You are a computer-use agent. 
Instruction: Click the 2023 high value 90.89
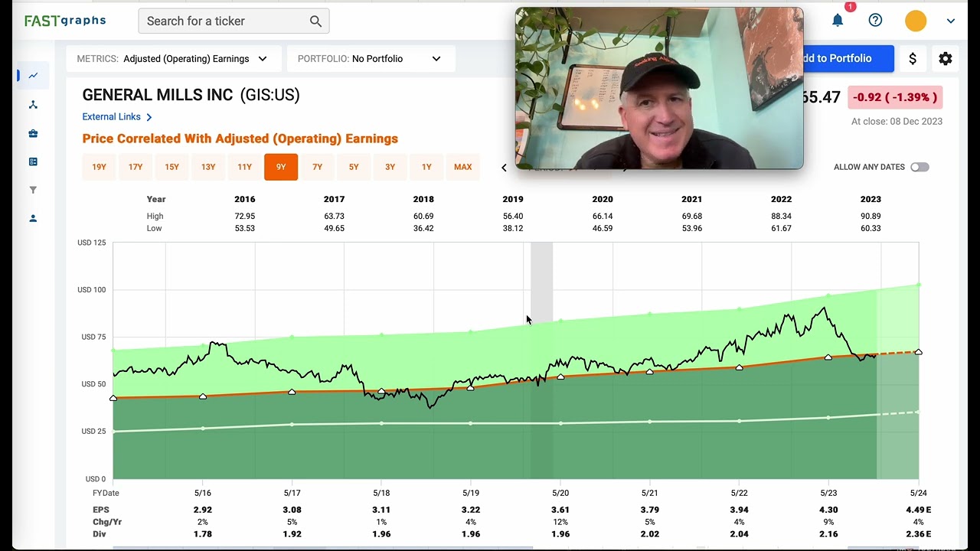[x=871, y=217]
